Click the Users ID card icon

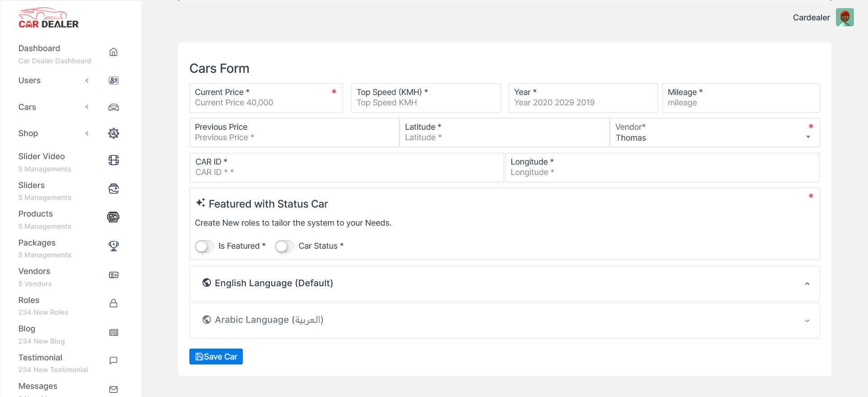tap(113, 80)
